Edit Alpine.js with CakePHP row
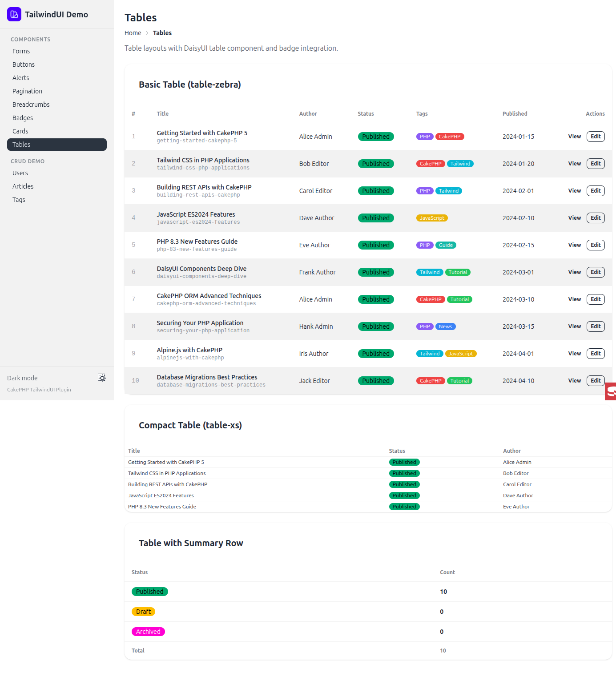 (x=596, y=354)
